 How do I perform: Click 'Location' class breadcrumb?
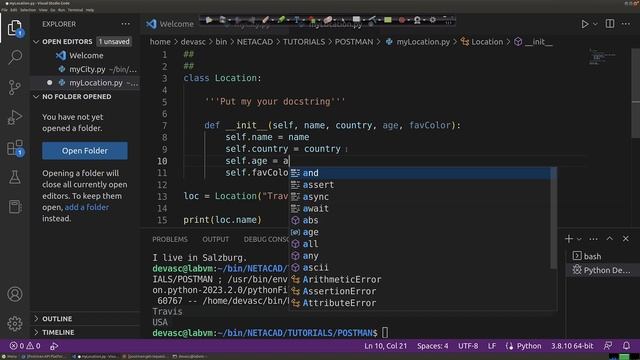point(482,42)
